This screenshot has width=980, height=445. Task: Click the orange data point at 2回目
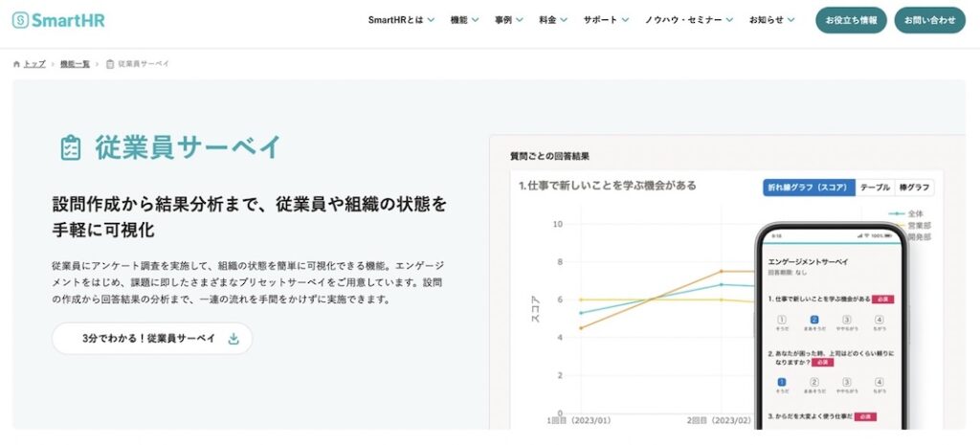click(722, 272)
